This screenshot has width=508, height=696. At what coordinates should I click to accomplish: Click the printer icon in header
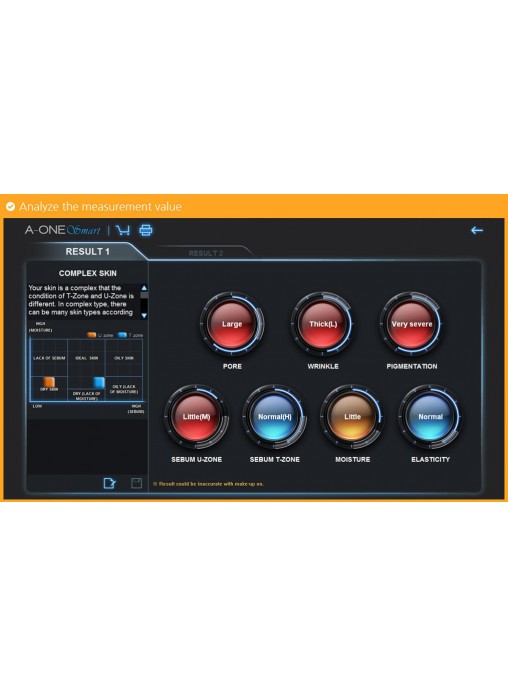coord(146,230)
